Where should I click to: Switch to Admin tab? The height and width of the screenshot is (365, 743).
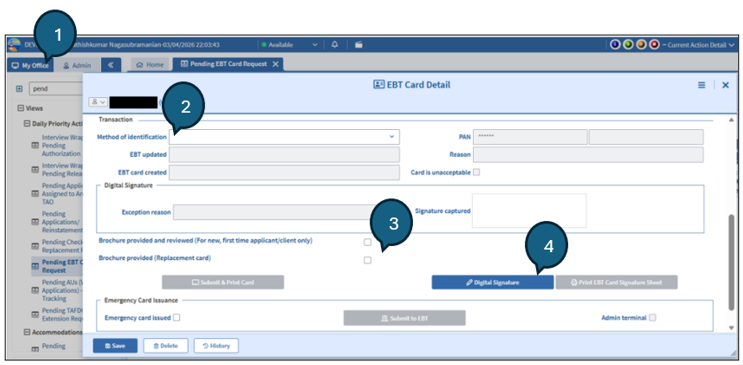coord(77,65)
